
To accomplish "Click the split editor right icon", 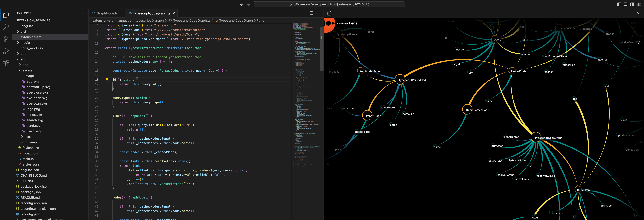I will (311, 13).
